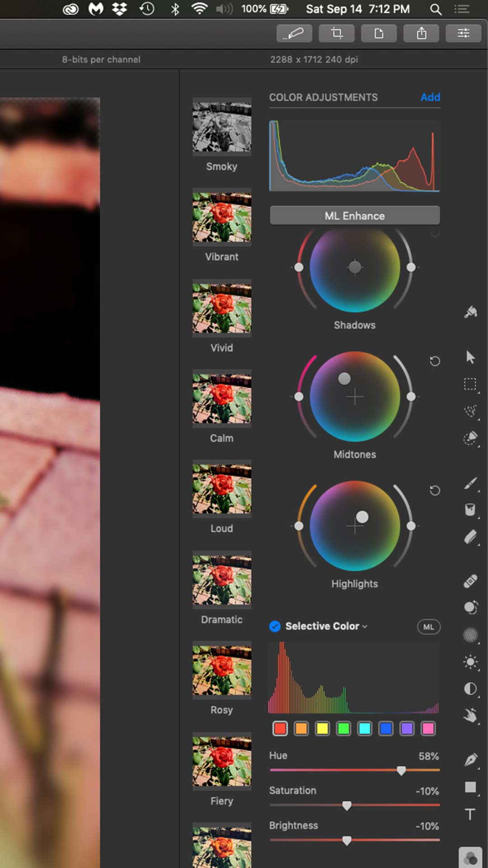488x868 pixels.
Task: Click the ML Enhance button
Action: tap(355, 216)
